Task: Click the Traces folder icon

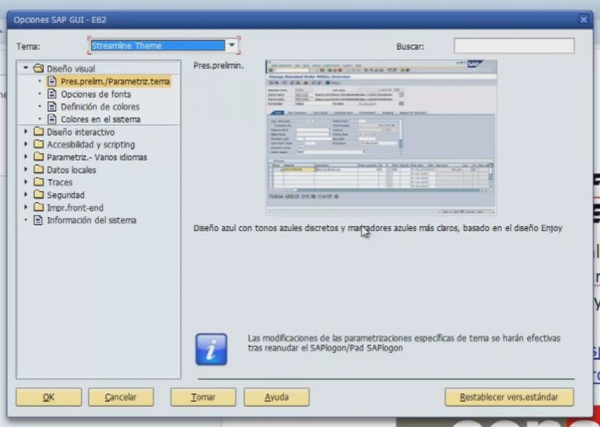Action: pos(38,182)
